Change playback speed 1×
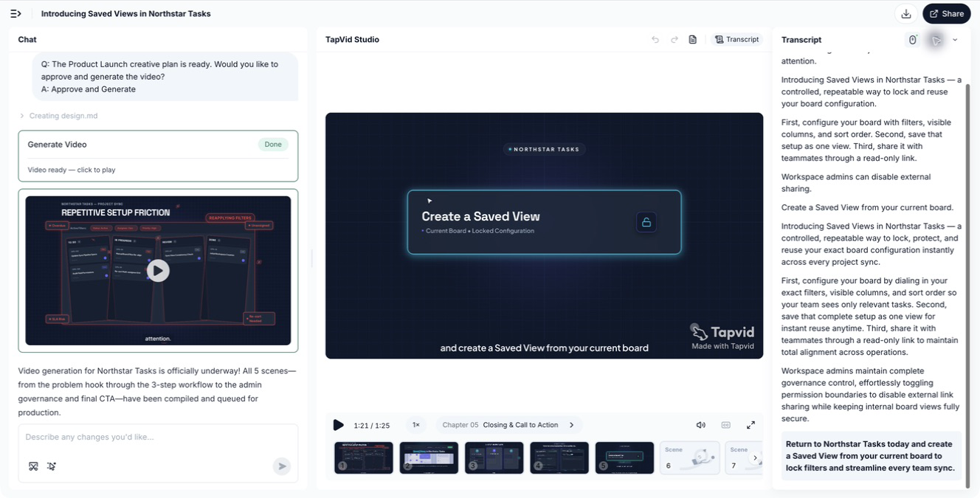 tap(416, 425)
